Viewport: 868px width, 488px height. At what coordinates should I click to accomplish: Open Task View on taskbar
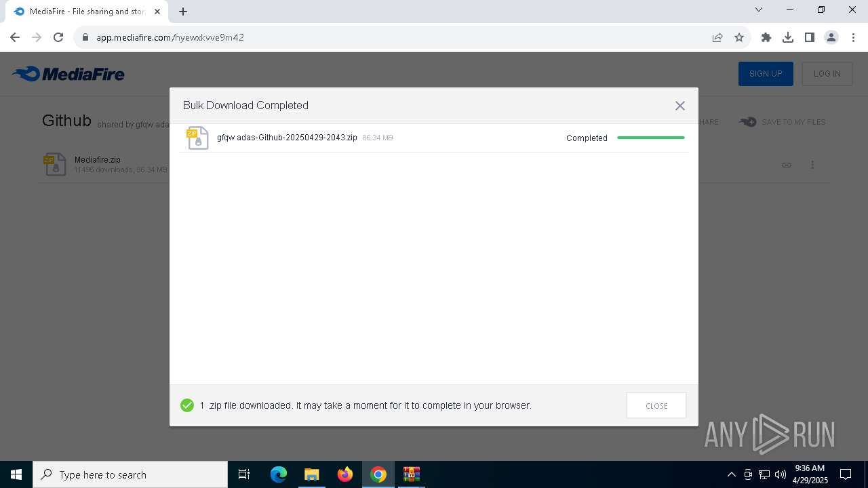pyautogui.click(x=244, y=474)
